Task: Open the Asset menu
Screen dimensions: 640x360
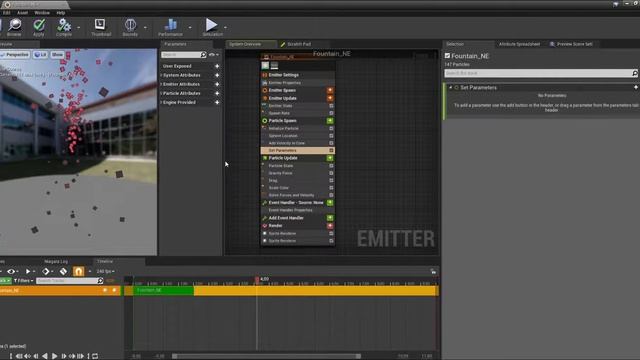Action: [22, 13]
